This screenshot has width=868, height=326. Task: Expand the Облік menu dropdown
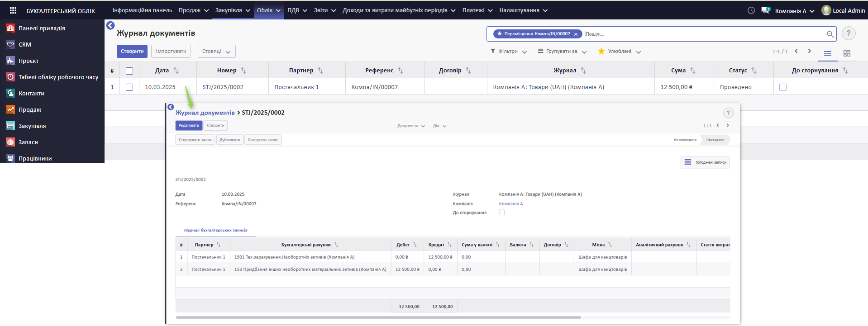(x=269, y=10)
